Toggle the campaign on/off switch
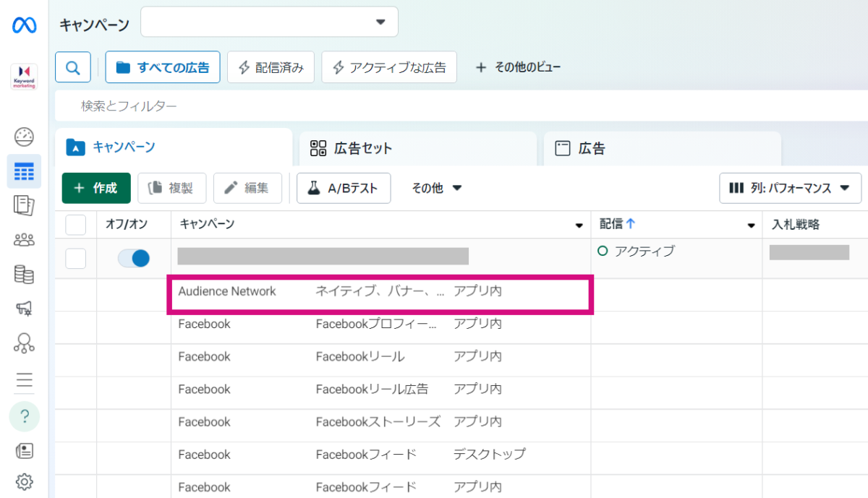 pos(134,258)
